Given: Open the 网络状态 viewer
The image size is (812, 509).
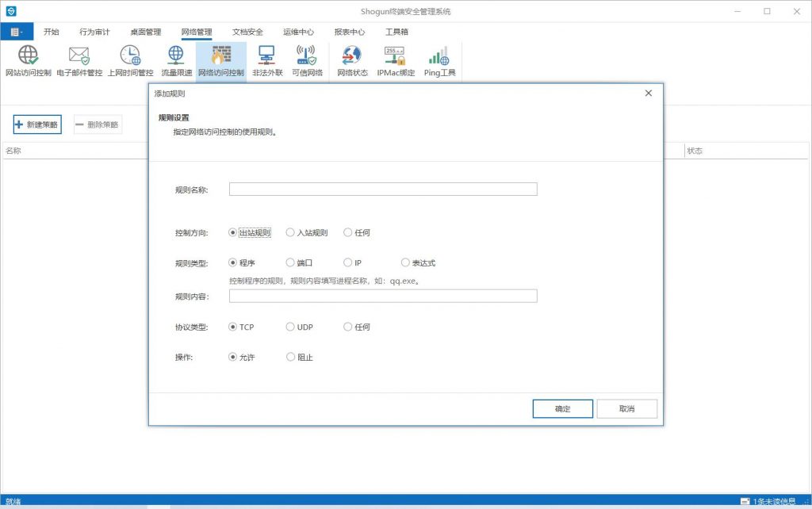Looking at the screenshot, I should [352, 61].
